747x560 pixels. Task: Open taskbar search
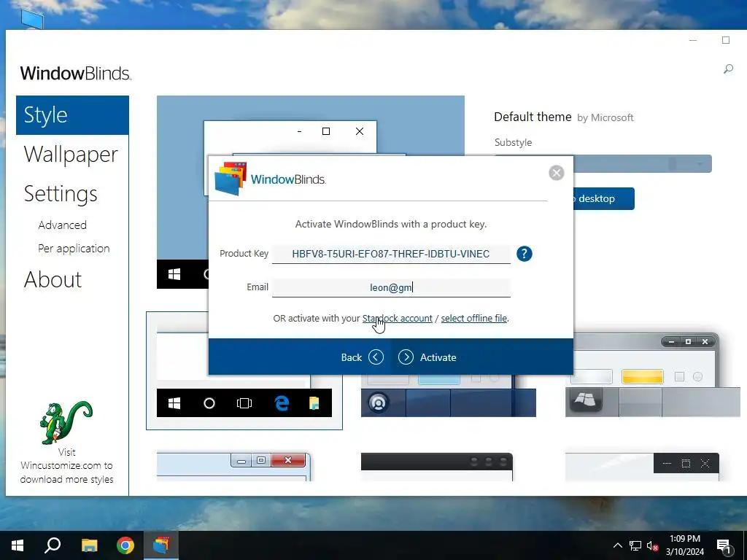[x=53, y=545]
